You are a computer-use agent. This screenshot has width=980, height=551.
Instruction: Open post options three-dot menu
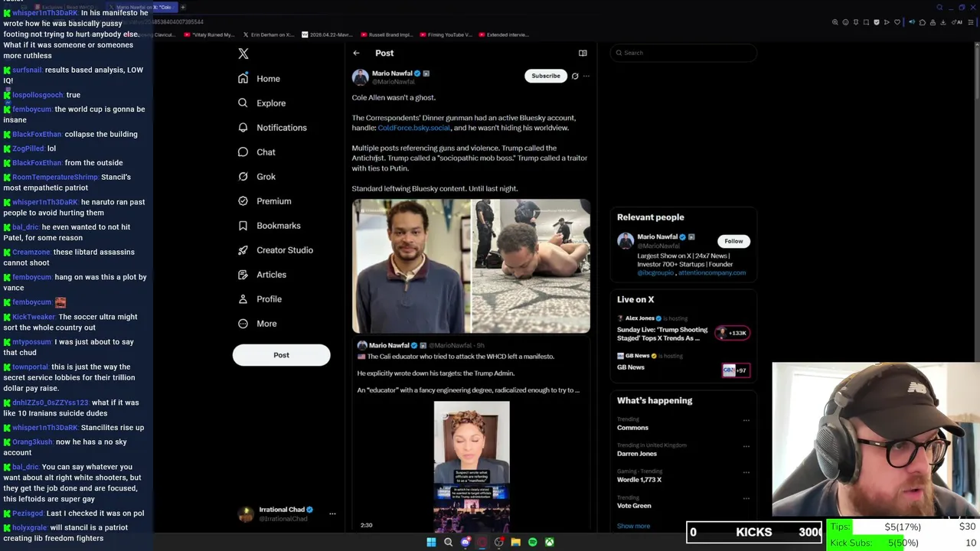(x=586, y=76)
